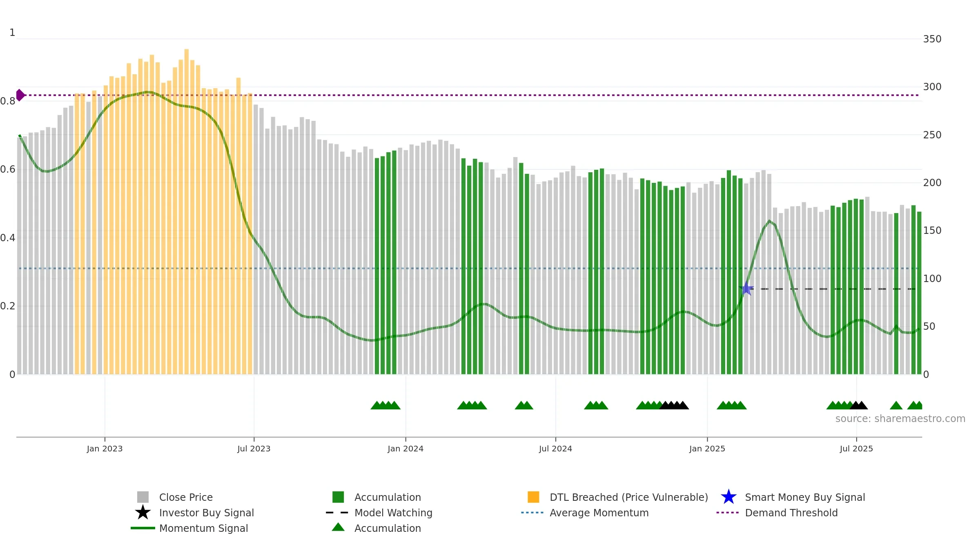Click the Momentum Signal green line legend
Screen dimensions: 980x551
coord(189,528)
